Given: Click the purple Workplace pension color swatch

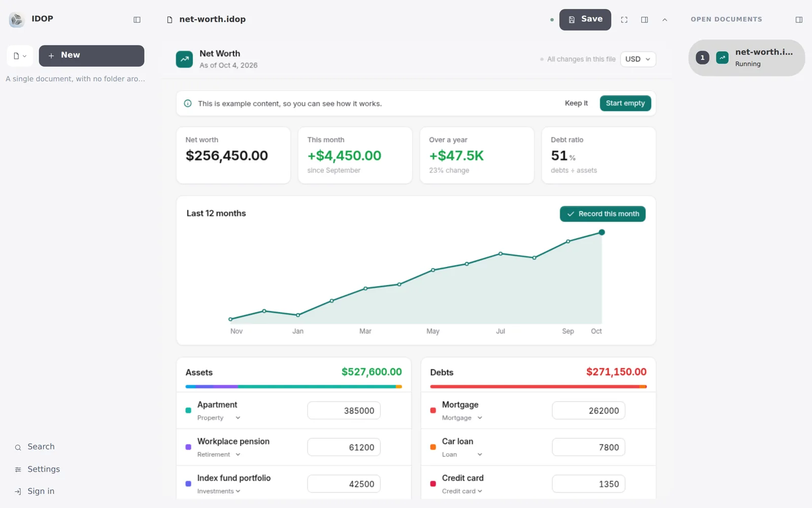Looking at the screenshot, I should [188, 447].
